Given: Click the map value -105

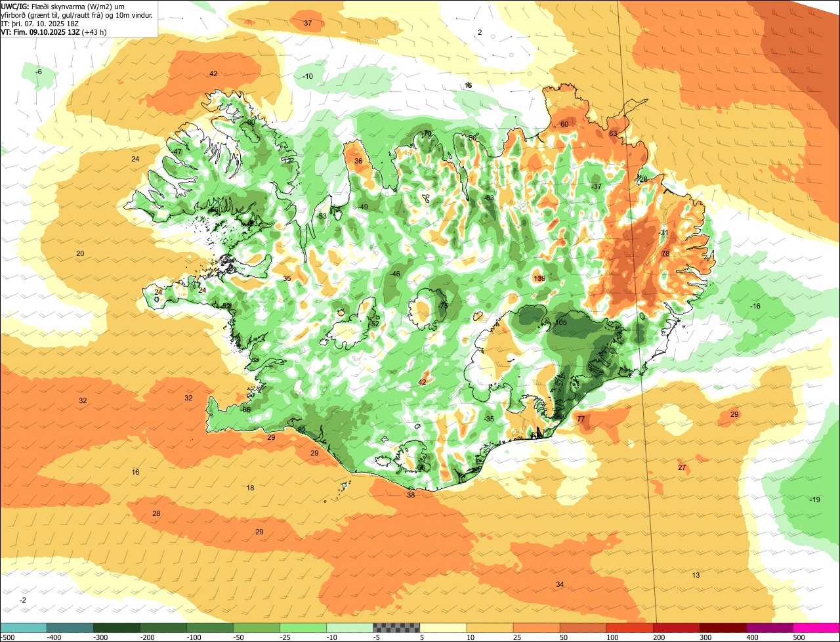Looking at the screenshot, I should (x=559, y=322).
